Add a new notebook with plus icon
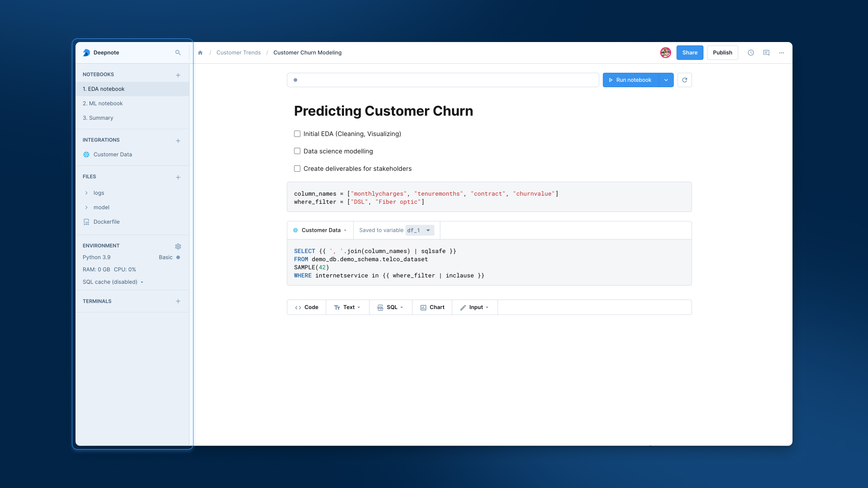 pyautogui.click(x=178, y=75)
